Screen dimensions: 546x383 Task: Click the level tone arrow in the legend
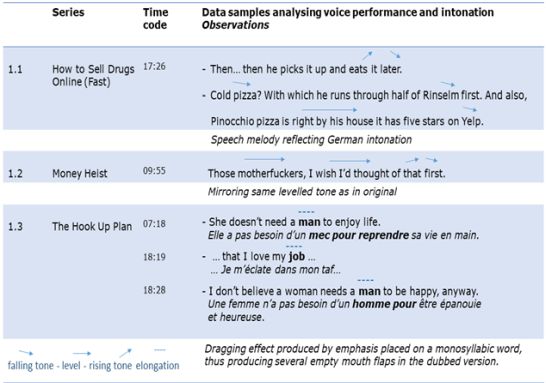pos(81,353)
